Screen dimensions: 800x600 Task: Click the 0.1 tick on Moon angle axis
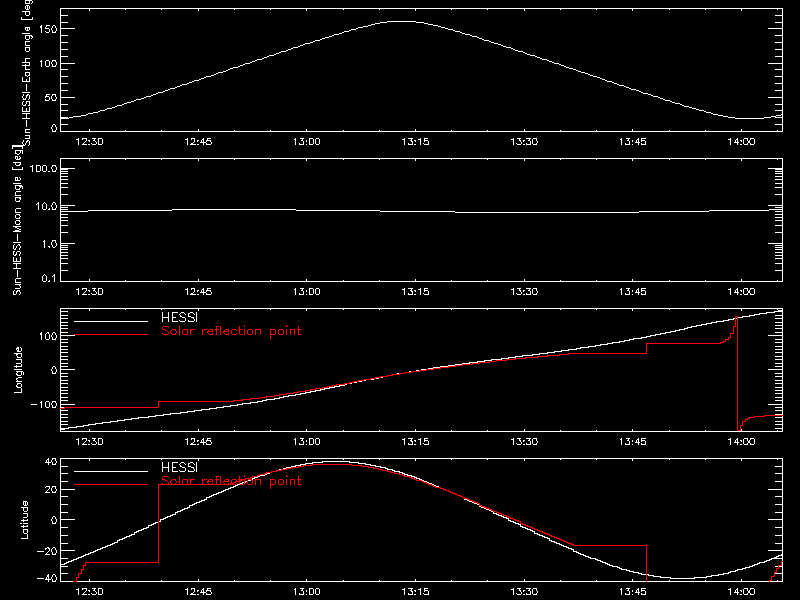click(x=49, y=279)
